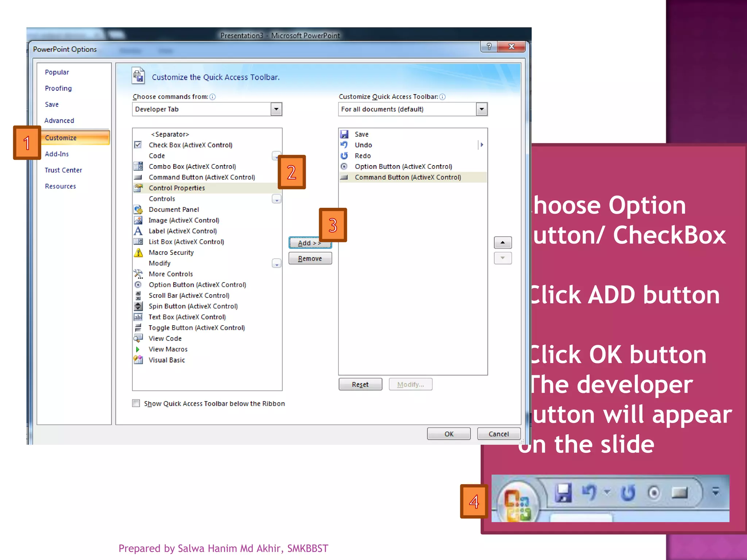Click the info icon beside Choose commands from

(x=213, y=97)
